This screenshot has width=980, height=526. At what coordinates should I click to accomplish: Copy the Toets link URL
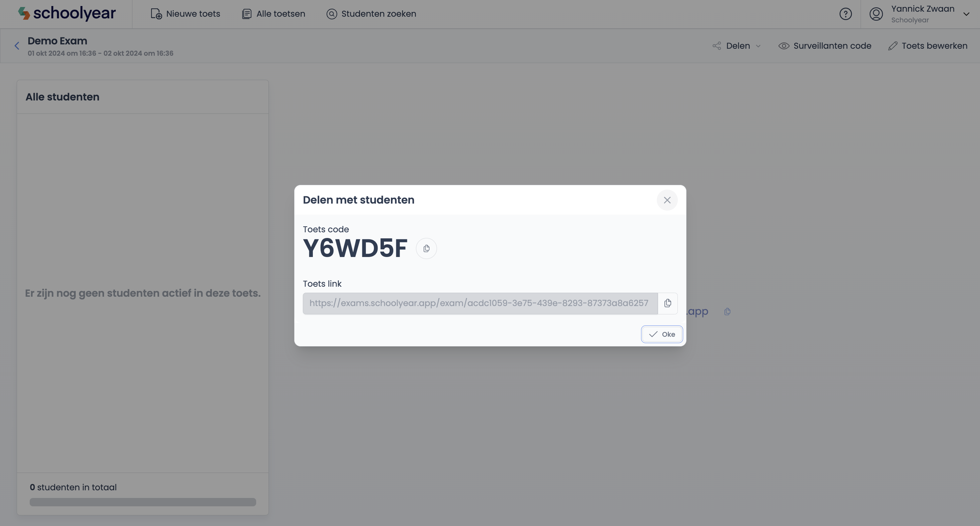667,303
